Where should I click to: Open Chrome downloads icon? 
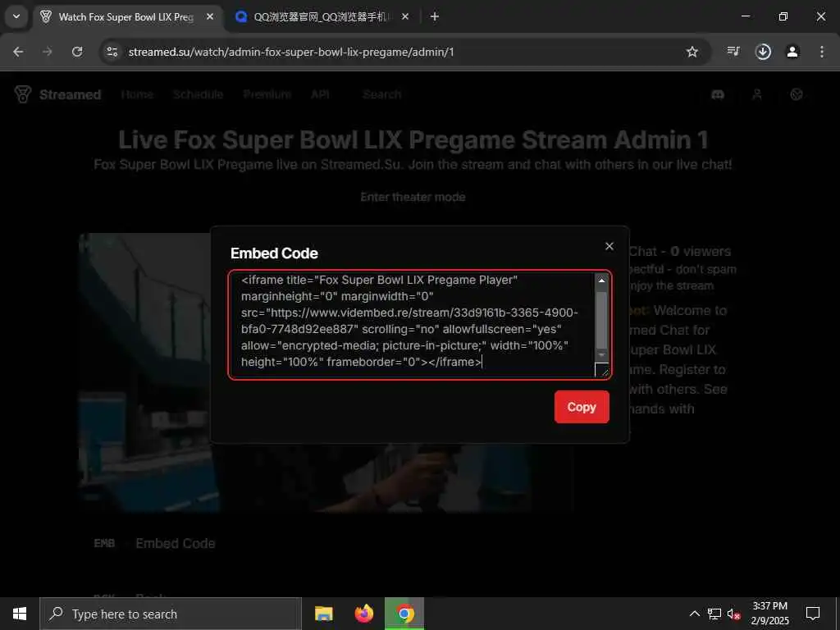click(x=763, y=52)
